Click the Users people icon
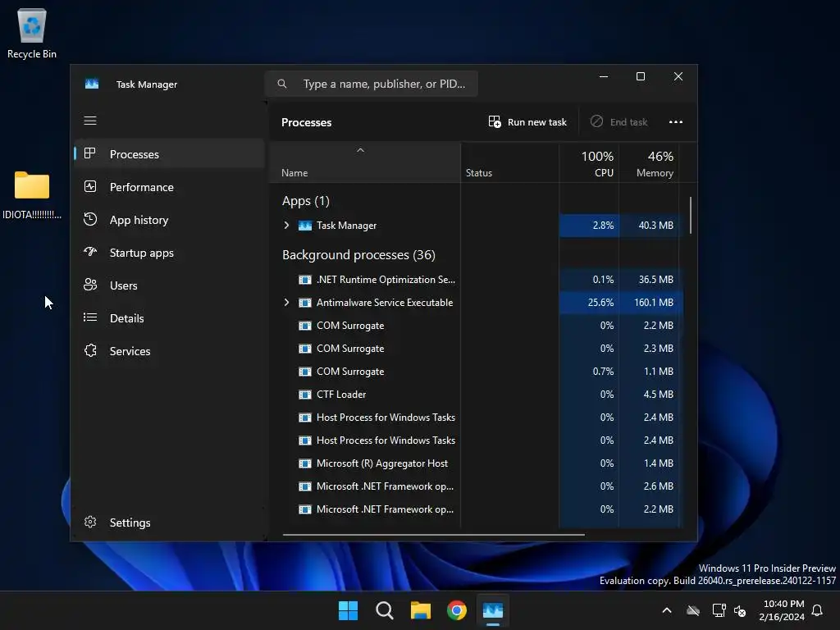This screenshot has height=630, width=840. point(90,285)
